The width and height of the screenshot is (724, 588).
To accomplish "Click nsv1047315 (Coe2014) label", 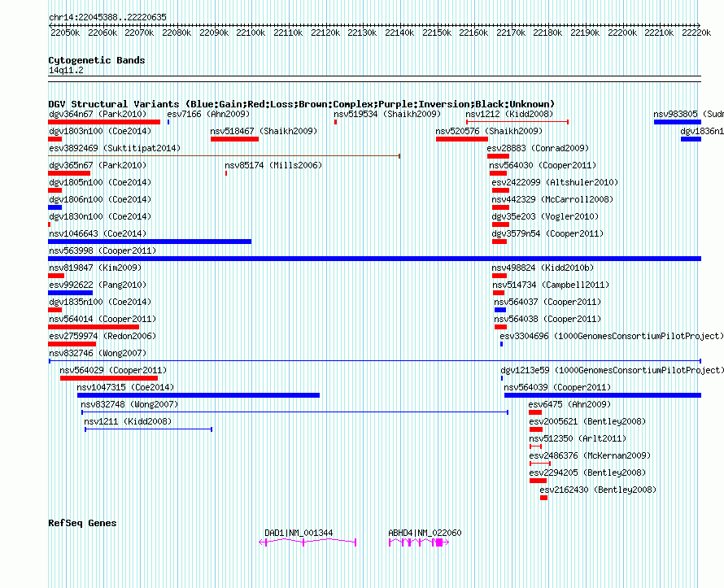I will pos(125,387).
